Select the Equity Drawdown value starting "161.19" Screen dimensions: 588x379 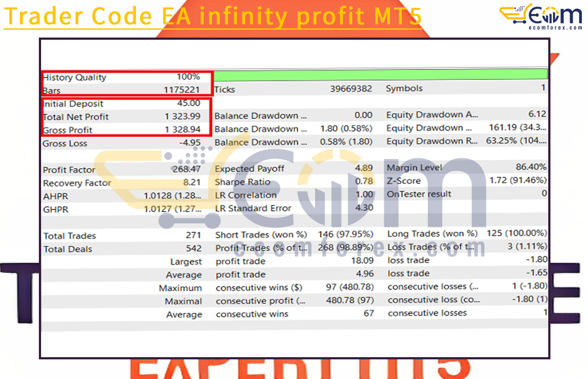click(x=518, y=127)
